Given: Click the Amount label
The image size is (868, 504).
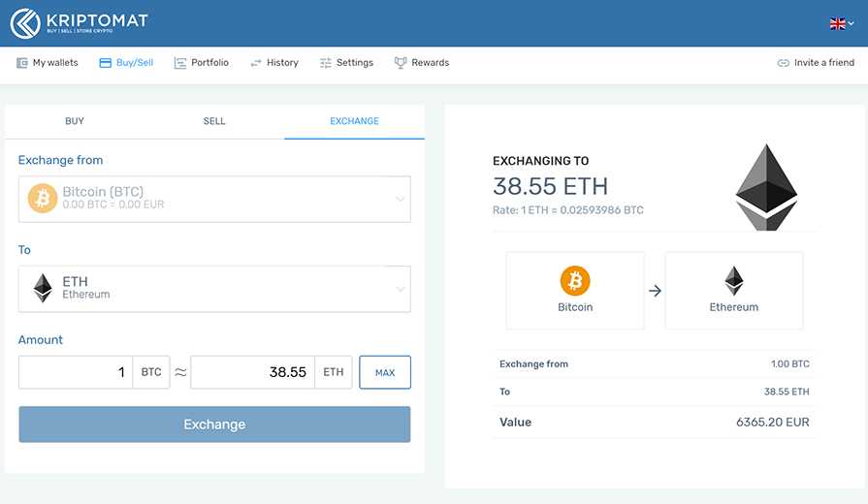Looking at the screenshot, I should tap(41, 339).
